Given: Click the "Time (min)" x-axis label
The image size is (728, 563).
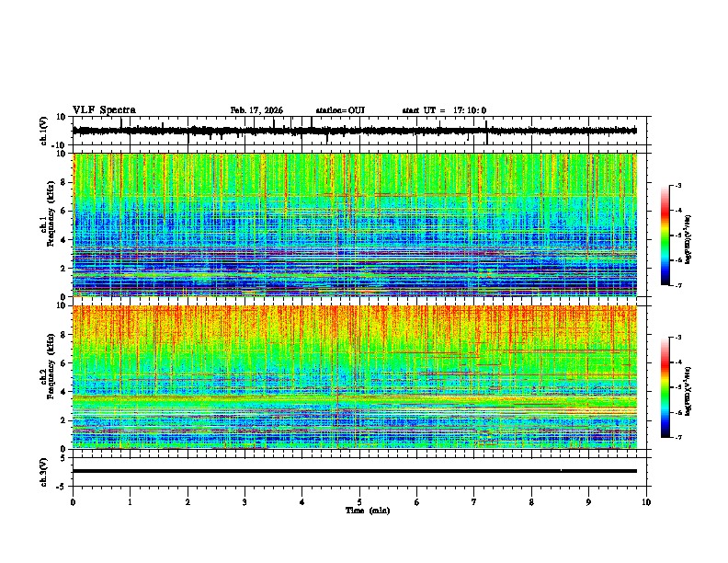Looking at the screenshot, I should pyautogui.click(x=368, y=511).
